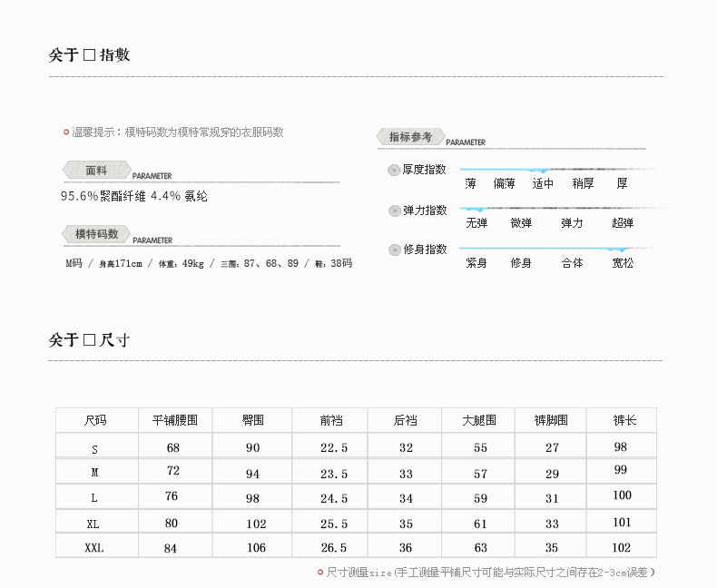Screen dimensions: 717x588
Task: Click leg opening value 27 in row S
Action: (553, 447)
